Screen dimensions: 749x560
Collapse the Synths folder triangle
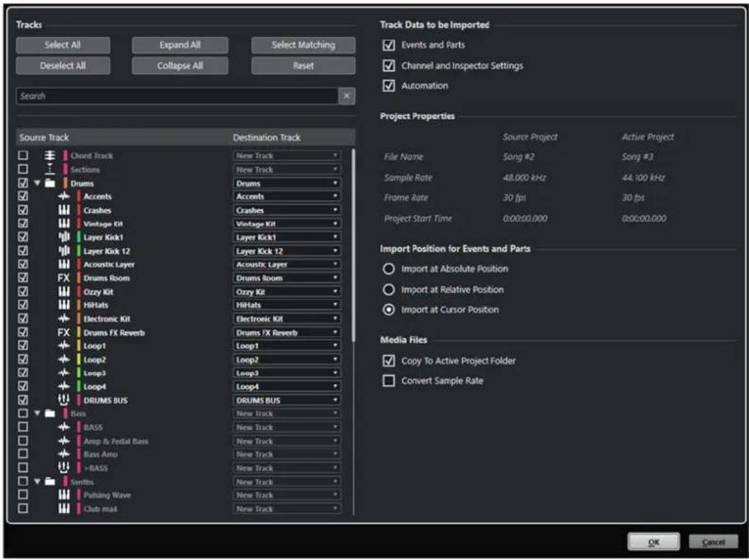(38, 481)
